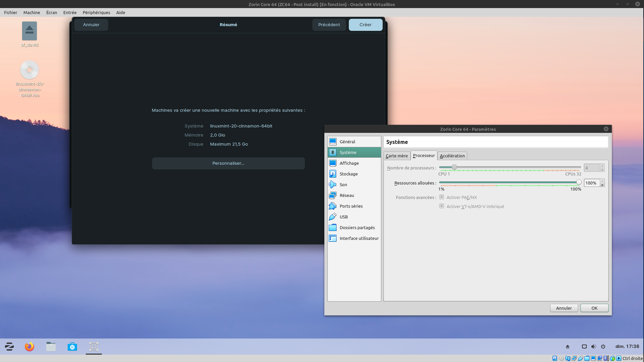This screenshot has height=362, width=644.
Task: Click the linuxmint-20 ISO desktop icon
Action: click(x=29, y=70)
